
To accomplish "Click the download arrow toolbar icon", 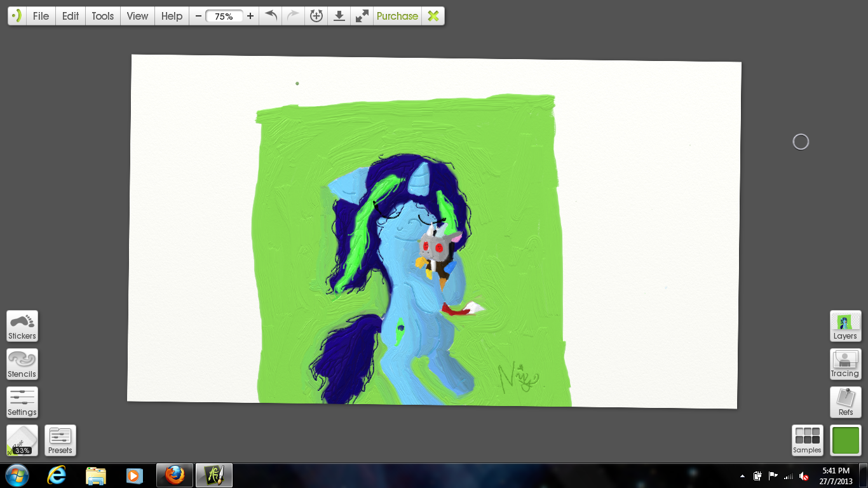I will coord(339,16).
